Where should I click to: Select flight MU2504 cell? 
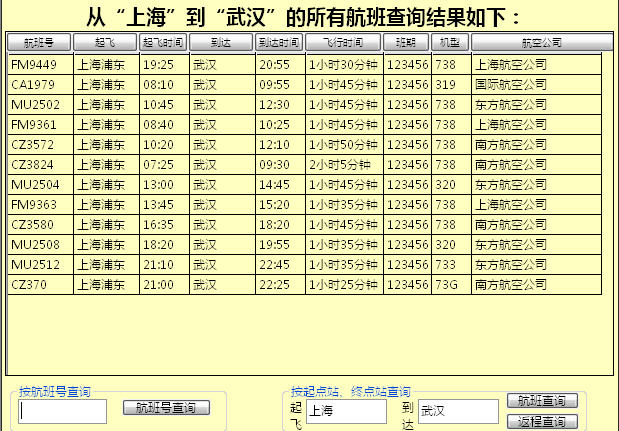(x=40, y=185)
